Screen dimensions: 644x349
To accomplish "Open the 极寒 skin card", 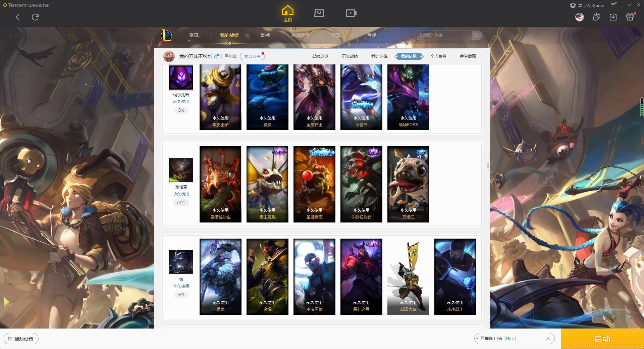I will pyautogui.click(x=220, y=277).
